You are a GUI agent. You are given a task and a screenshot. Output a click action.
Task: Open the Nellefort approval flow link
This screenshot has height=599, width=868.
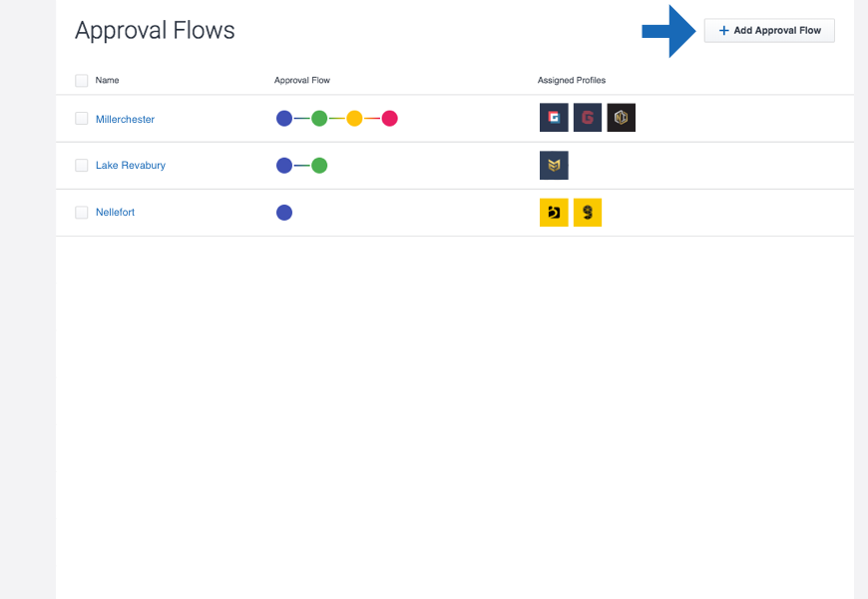click(115, 213)
